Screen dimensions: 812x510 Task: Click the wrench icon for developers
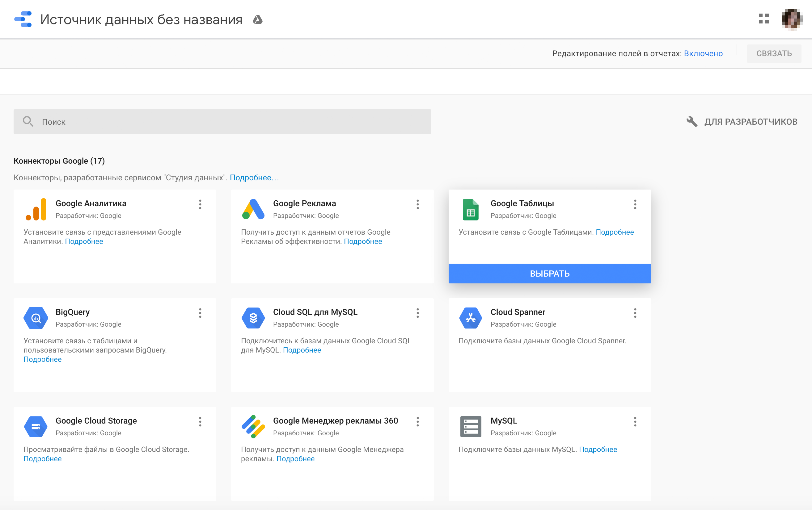pos(691,122)
